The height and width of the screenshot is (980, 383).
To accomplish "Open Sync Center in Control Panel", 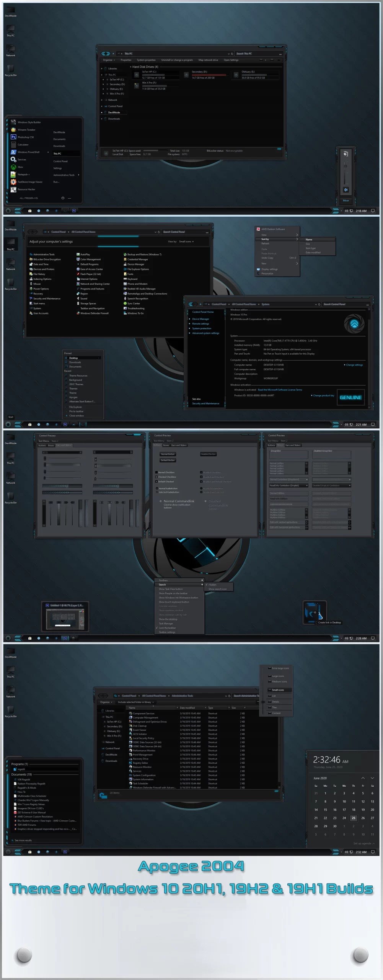I will coord(132,304).
